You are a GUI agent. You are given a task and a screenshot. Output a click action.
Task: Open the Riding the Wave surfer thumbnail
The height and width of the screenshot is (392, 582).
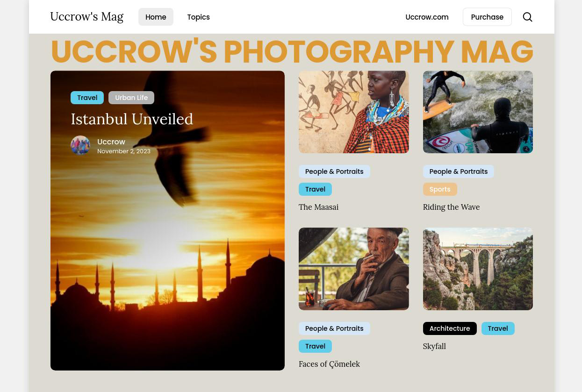click(478, 112)
